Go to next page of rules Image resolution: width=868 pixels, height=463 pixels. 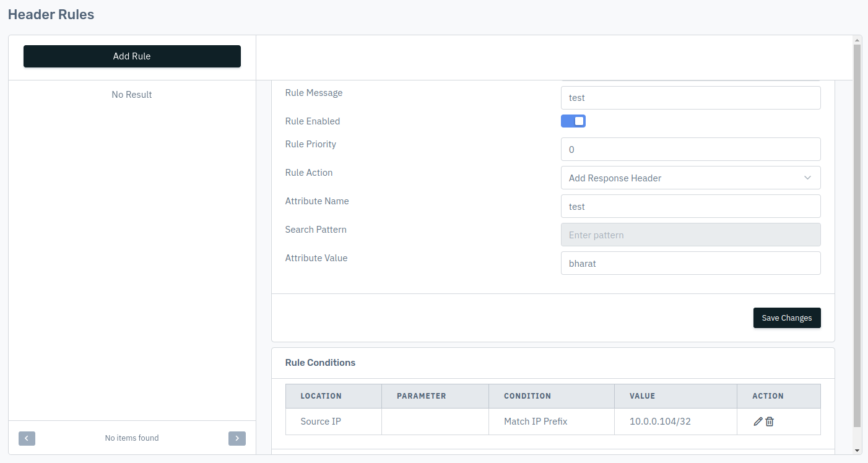pos(237,438)
